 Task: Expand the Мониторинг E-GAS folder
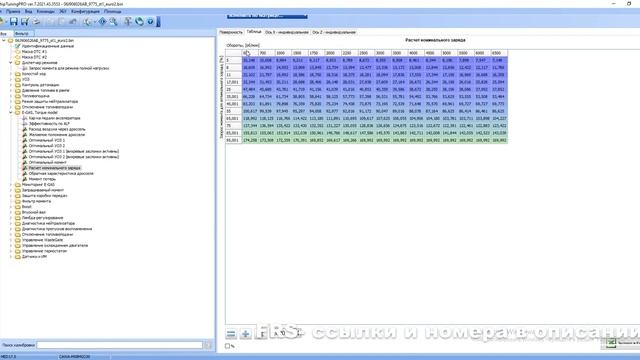pos(11,184)
